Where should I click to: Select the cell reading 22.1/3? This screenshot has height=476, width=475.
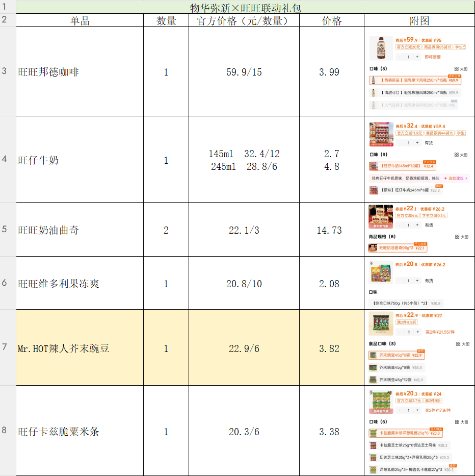pos(244,230)
